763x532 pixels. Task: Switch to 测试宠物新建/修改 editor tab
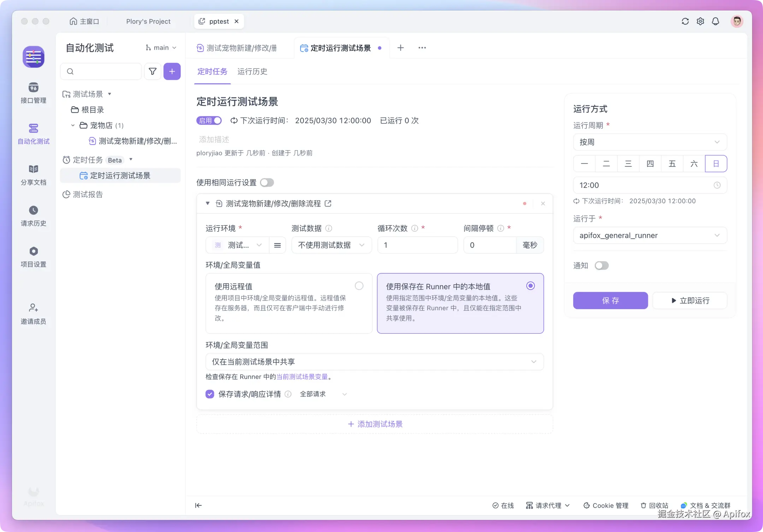241,48
